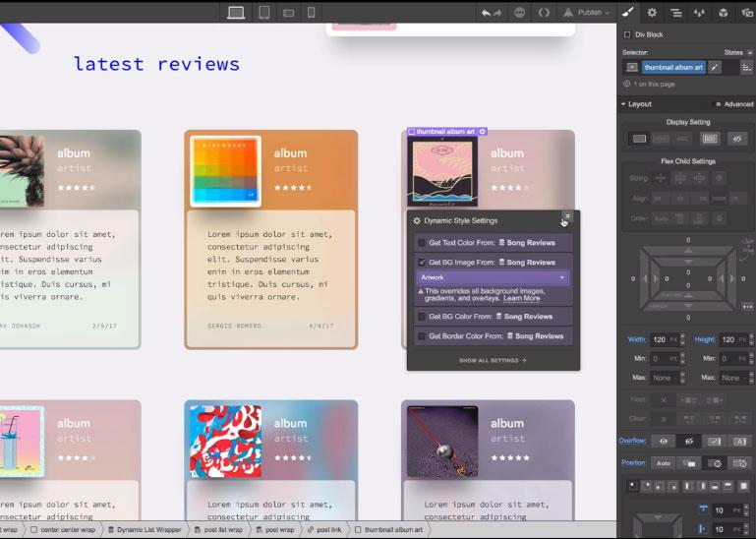Image resolution: width=756 pixels, height=539 pixels.
Task: Open the Assets images tab
Action: 747,13
